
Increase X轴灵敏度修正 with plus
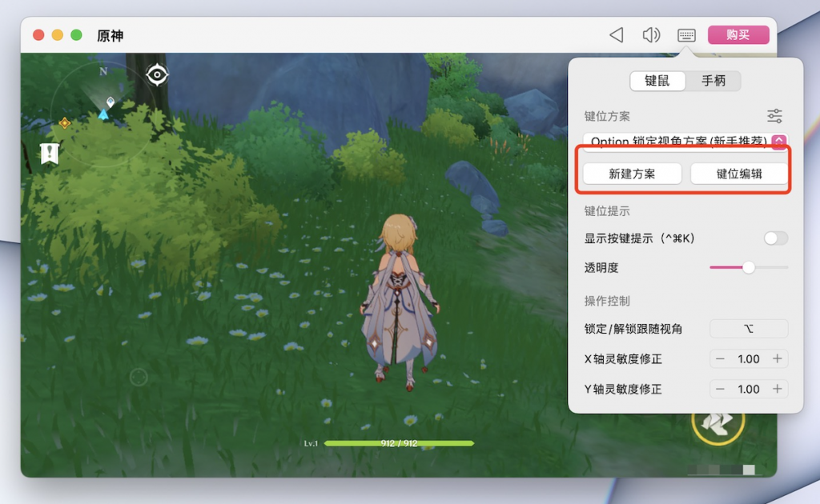(777, 359)
